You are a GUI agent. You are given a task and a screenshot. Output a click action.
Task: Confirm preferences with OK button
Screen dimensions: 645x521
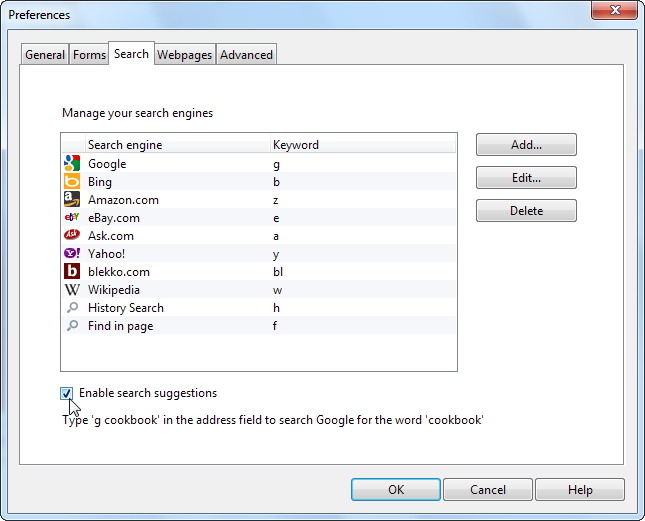click(x=396, y=489)
